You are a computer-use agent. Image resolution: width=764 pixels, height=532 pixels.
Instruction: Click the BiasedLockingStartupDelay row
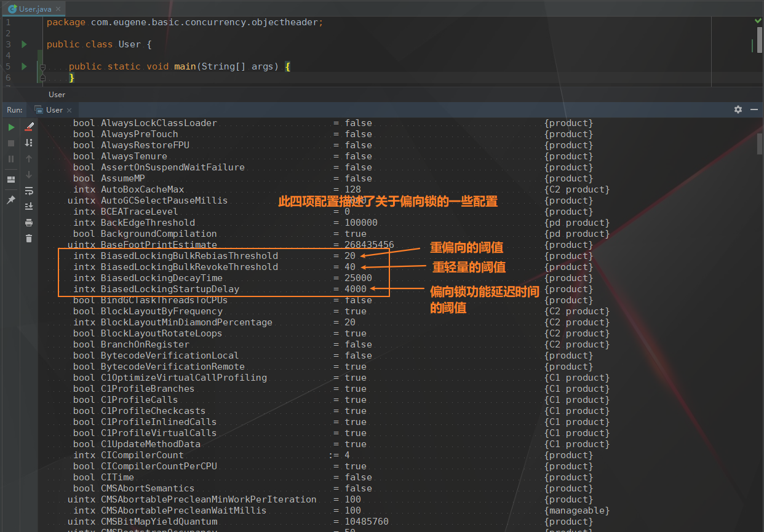(x=333, y=289)
